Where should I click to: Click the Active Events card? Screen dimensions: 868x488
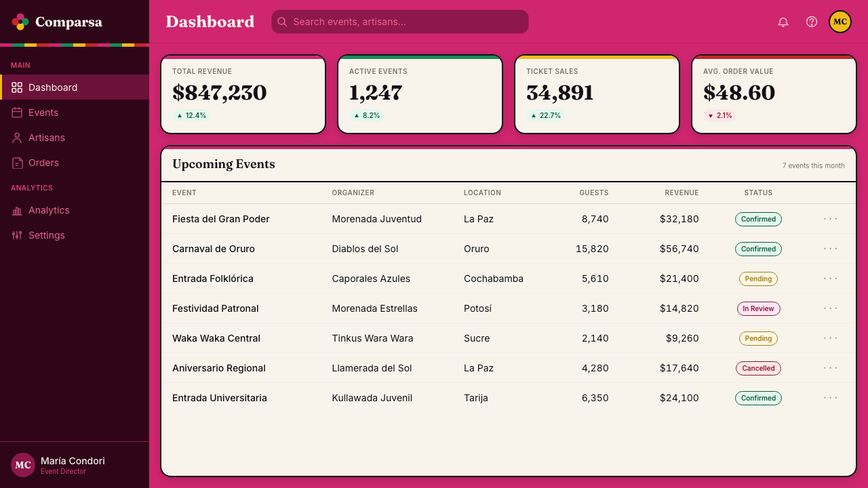pos(420,94)
